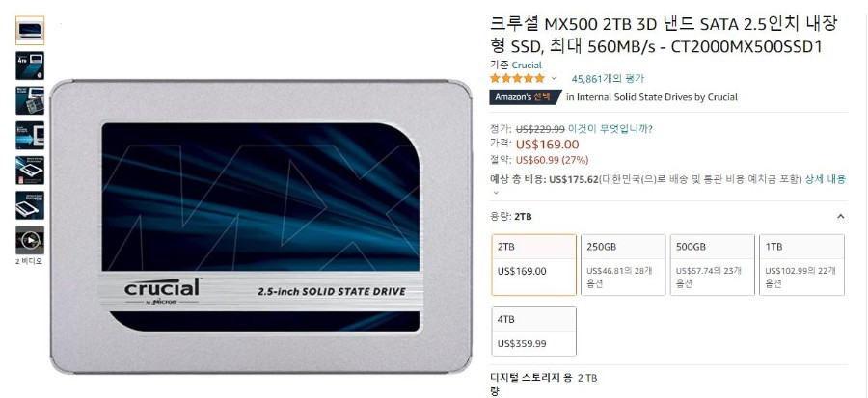Play the product video thumbnail
The image size is (868, 398).
tap(30, 240)
